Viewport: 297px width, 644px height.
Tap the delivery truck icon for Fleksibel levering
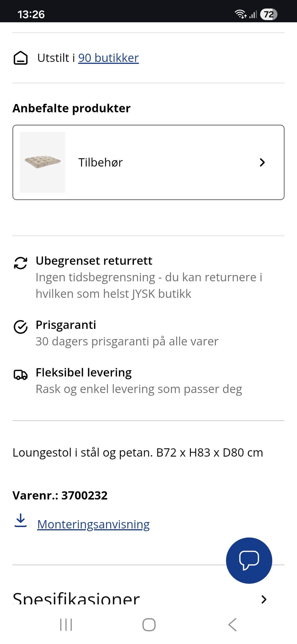click(x=21, y=375)
